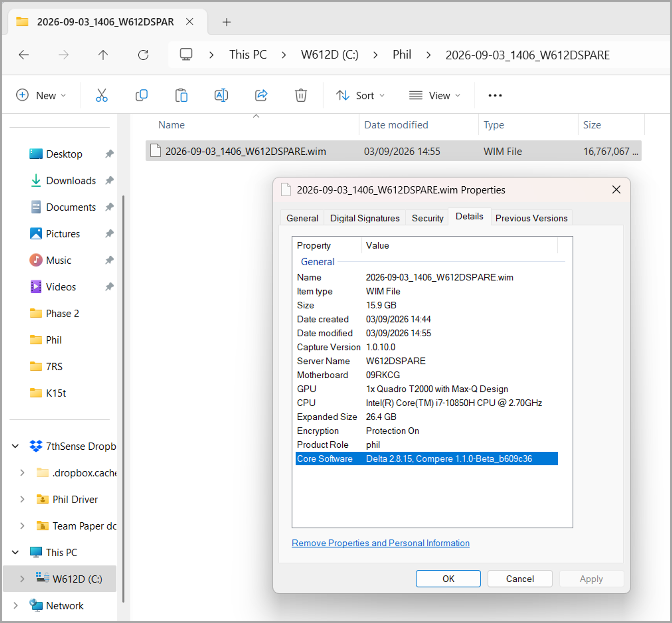Click the PC monitor icon in address bar
672x623 pixels.
click(x=186, y=54)
